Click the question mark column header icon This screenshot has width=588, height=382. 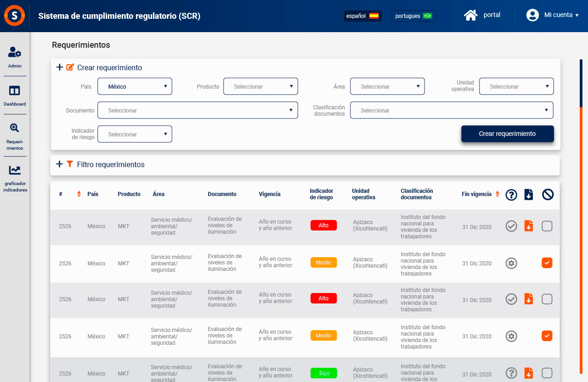pyautogui.click(x=511, y=195)
